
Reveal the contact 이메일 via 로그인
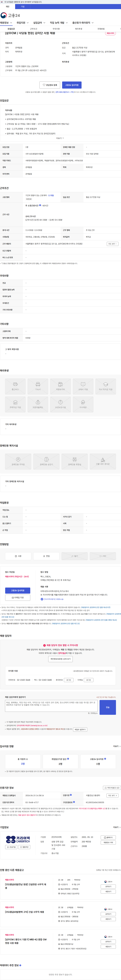point(88,680)
